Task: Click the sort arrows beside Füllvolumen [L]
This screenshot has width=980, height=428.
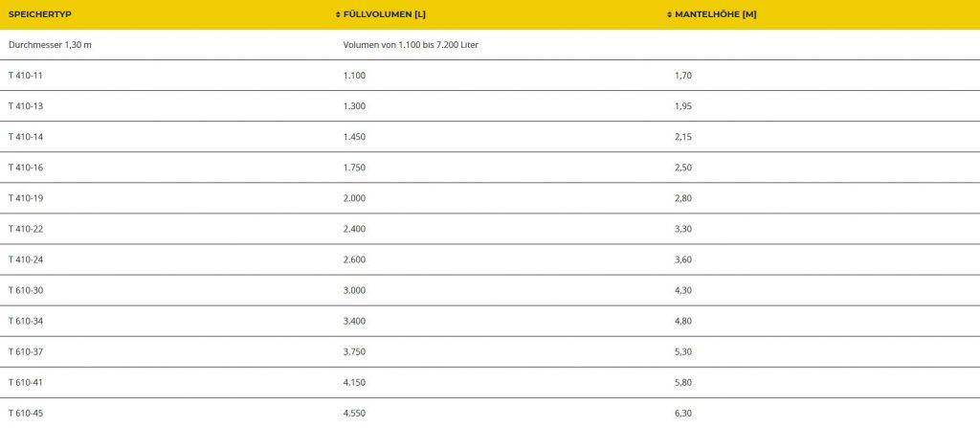Action: click(337, 14)
